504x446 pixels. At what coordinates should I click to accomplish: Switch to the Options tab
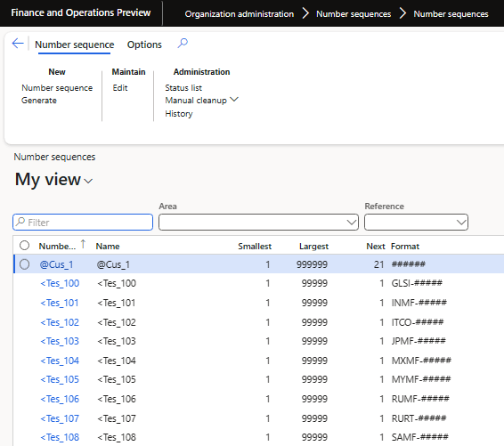tap(144, 45)
